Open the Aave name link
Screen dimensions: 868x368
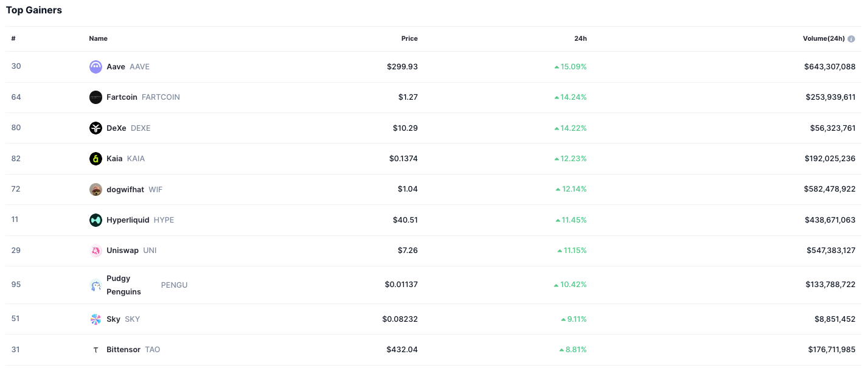click(x=116, y=67)
